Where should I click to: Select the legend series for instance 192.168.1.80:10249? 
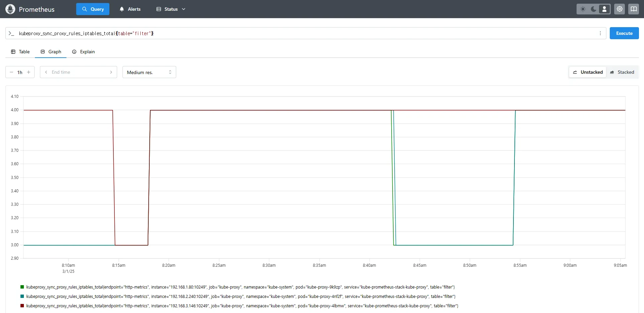[x=240, y=287]
